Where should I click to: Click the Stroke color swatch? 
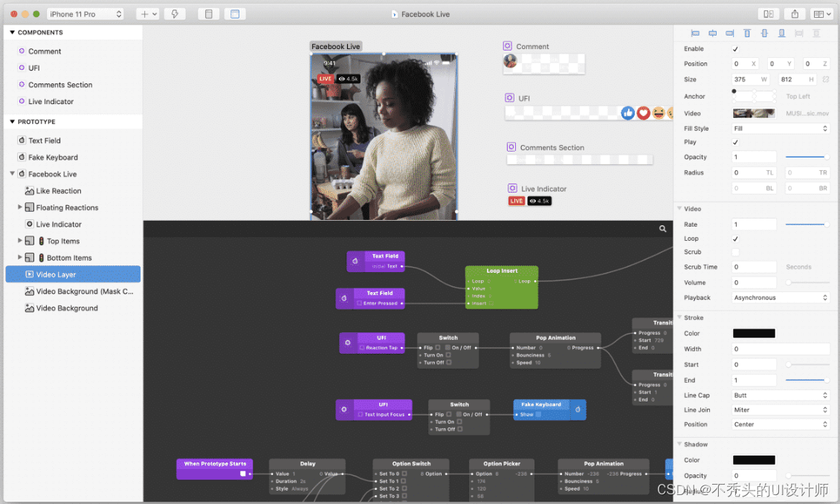754,333
